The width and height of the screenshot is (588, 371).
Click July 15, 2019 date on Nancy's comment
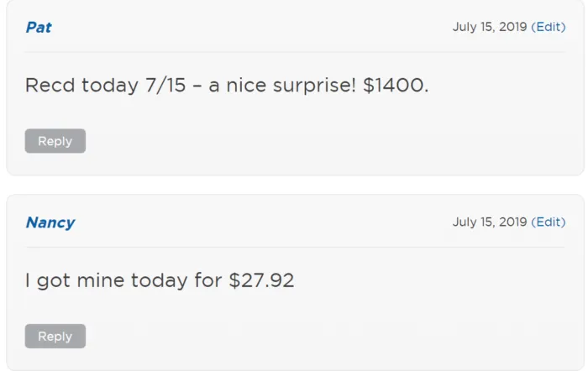[489, 222]
